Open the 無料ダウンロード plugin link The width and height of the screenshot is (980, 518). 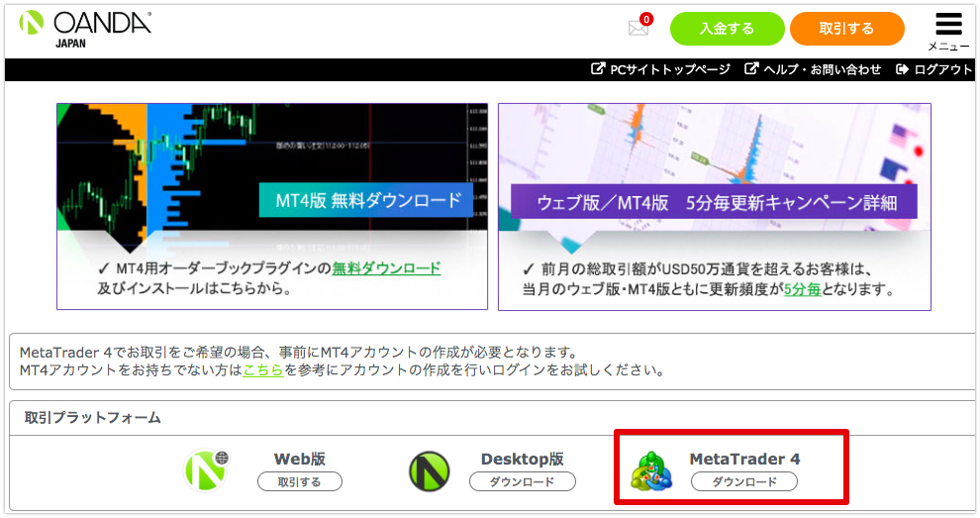[x=386, y=268]
